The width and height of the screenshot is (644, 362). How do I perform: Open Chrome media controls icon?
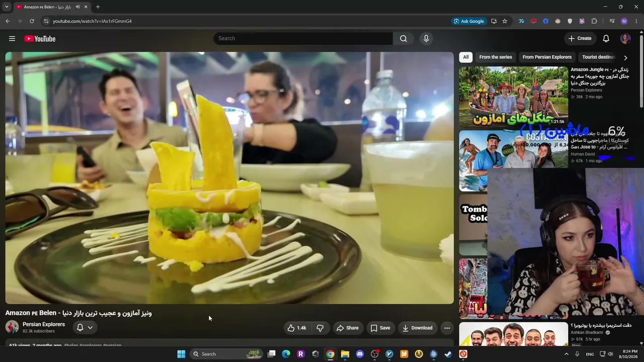[612, 21]
